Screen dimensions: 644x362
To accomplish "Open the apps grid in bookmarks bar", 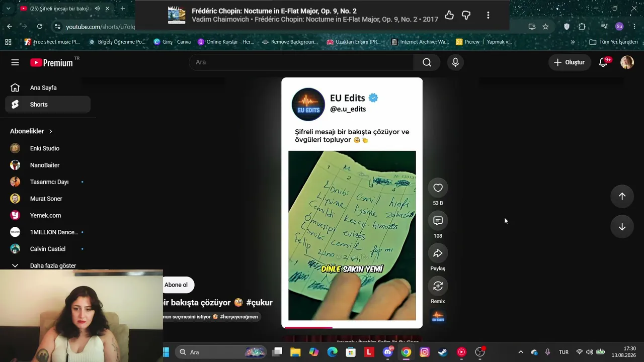I will pyautogui.click(x=8, y=42).
